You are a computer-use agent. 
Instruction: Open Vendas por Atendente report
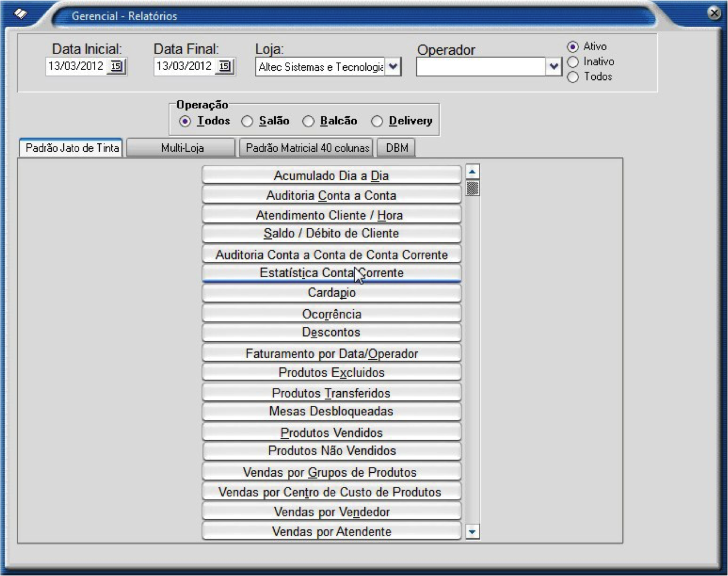coord(331,531)
